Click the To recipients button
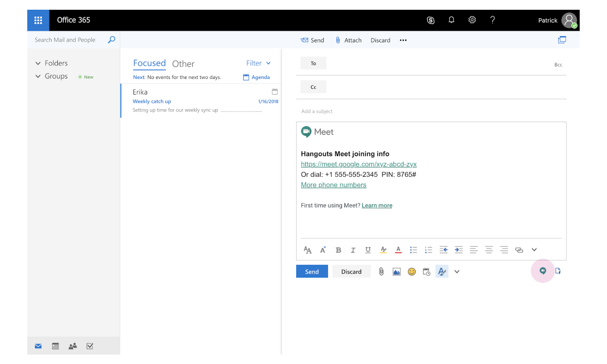The height and width of the screenshot is (364, 607). coord(313,63)
